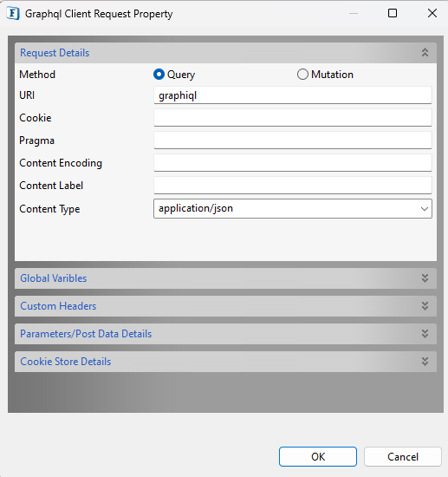Open the Cookie Store Details section
448x477 pixels.
tap(225, 362)
